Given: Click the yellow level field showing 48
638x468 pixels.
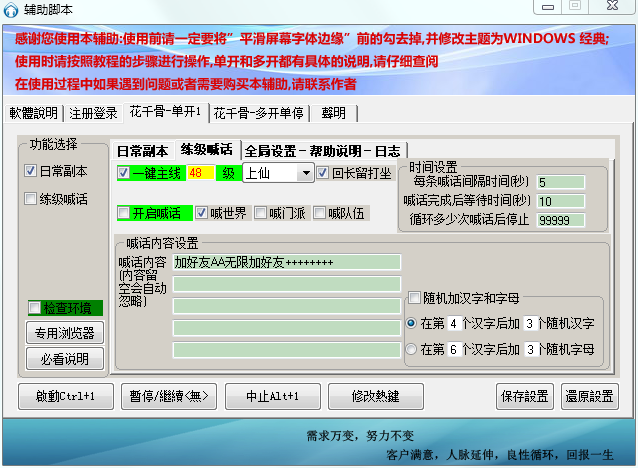Looking at the screenshot, I should [x=200, y=173].
